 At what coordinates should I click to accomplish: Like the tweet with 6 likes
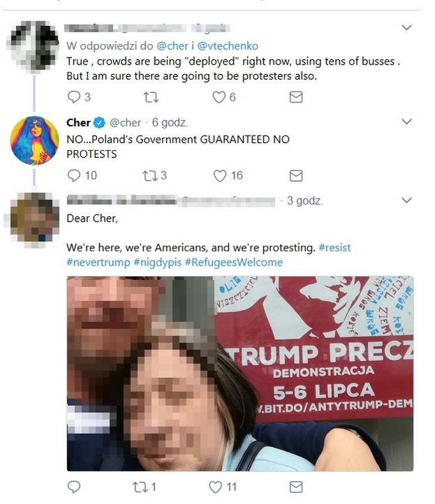click(x=219, y=97)
